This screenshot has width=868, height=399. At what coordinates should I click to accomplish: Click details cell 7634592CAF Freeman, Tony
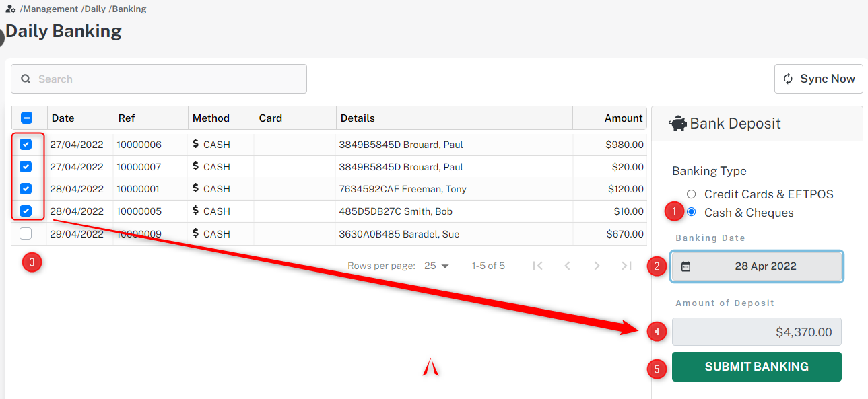coord(403,189)
